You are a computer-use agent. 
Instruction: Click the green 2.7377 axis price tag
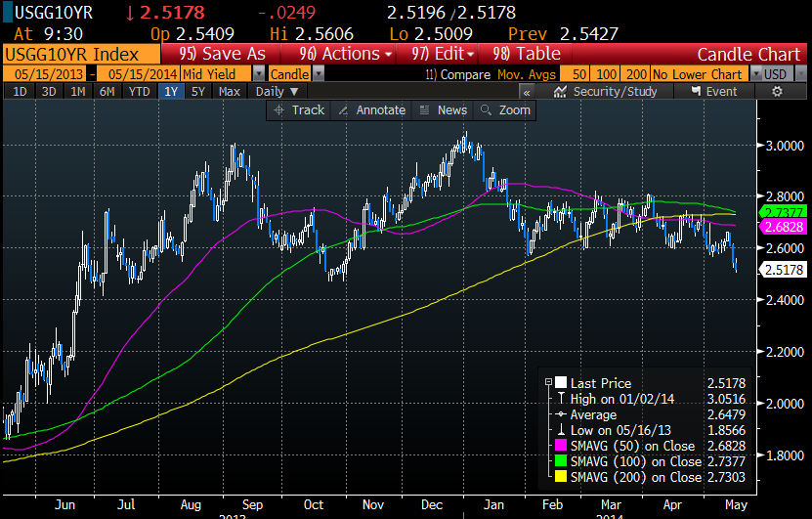click(x=783, y=212)
